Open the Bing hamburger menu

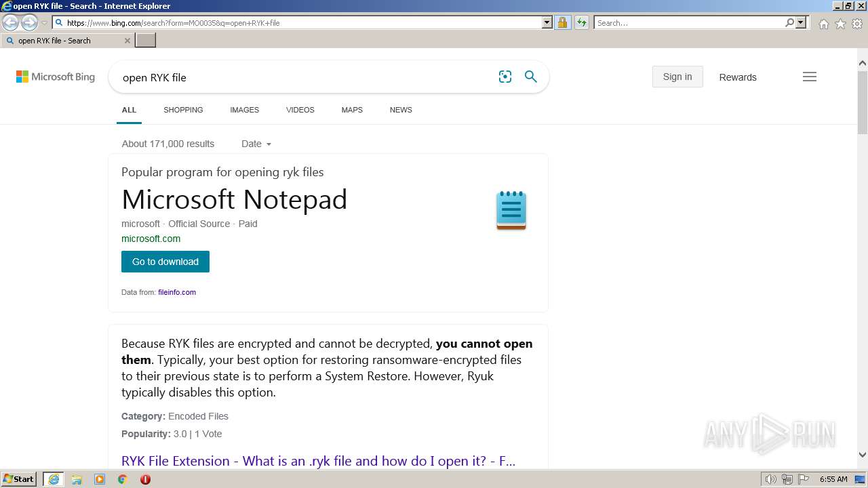810,77
